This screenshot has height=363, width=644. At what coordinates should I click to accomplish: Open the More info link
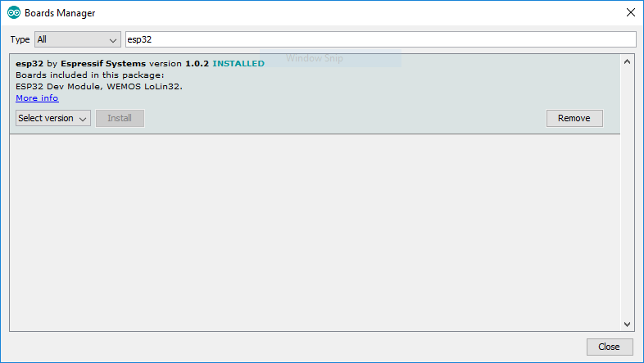click(37, 98)
